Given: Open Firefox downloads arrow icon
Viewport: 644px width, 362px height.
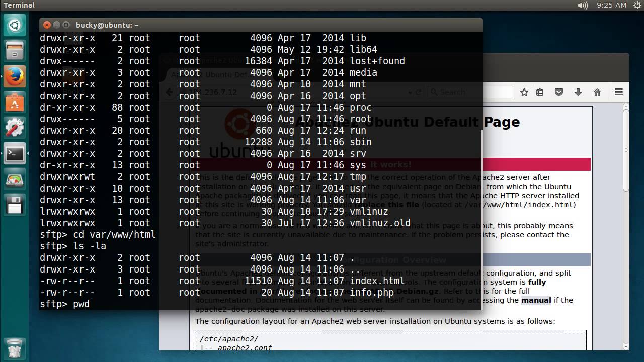Looking at the screenshot, I should pyautogui.click(x=578, y=92).
